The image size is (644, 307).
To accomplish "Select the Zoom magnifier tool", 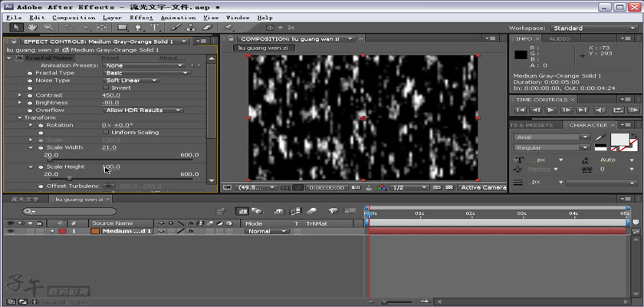I will coord(48,28).
